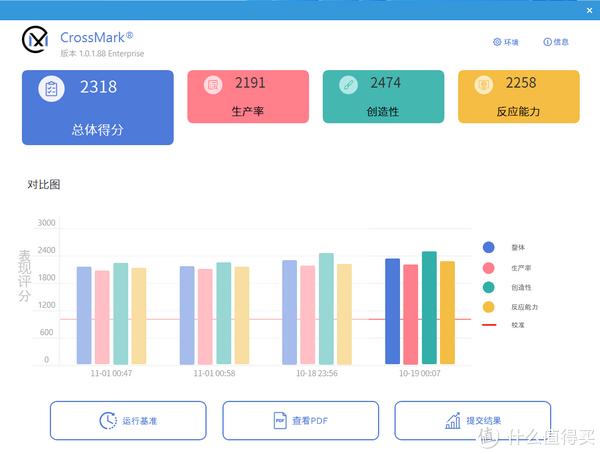Toggle the pink 生产率 legend swatch

click(489, 268)
